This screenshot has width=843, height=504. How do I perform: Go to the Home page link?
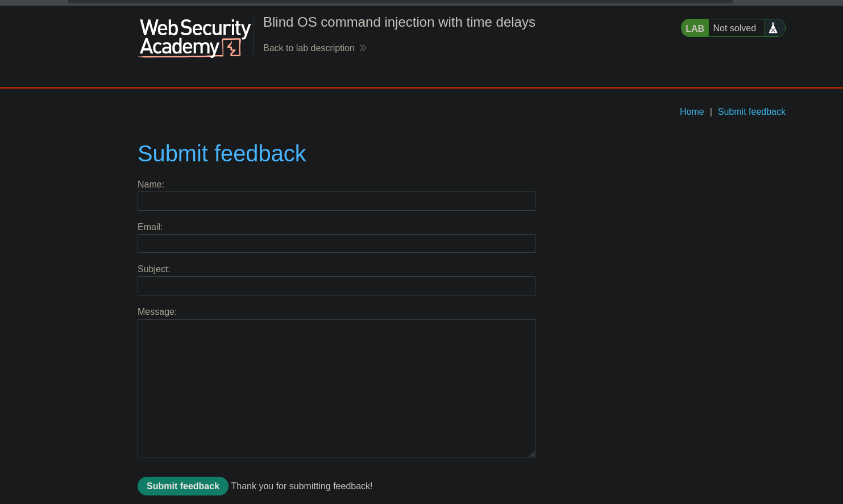click(x=692, y=112)
